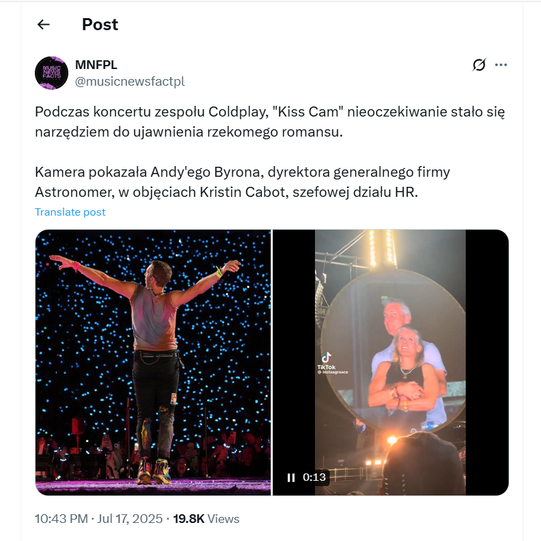The height and width of the screenshot is (541, 541).
Task: Click the Post header title
Action: point(100,24)
